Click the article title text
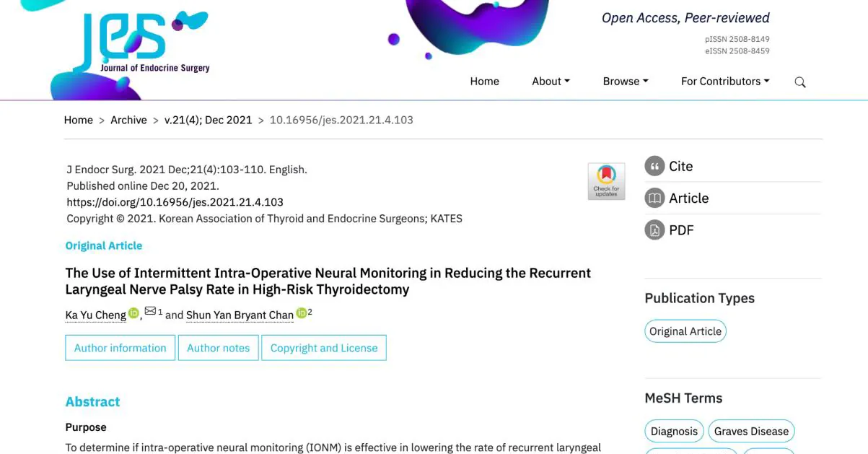868x454 pixels. [328, 281]
